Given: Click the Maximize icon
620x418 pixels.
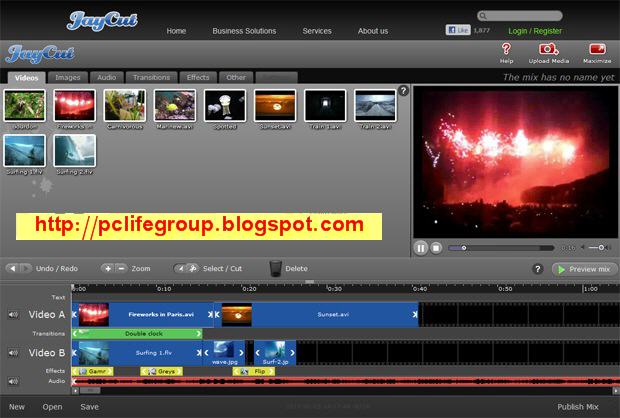Looking at the screenshot, I should pyautogui.click(x=597, y=49).
